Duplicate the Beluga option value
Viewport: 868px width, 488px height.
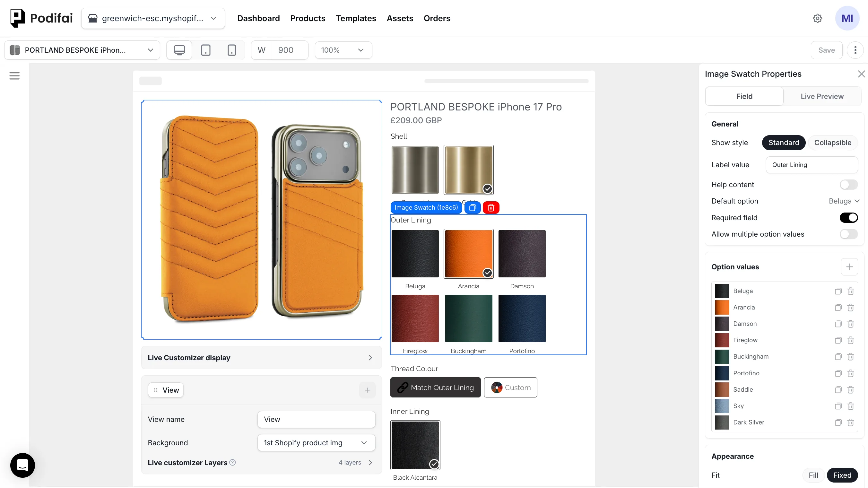(x=838, y=291)
